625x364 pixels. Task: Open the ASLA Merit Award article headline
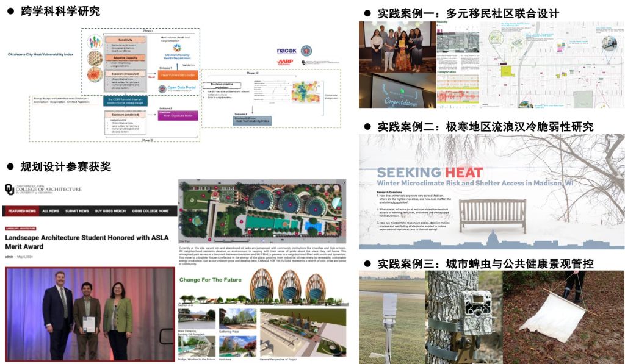click(87, 242)
